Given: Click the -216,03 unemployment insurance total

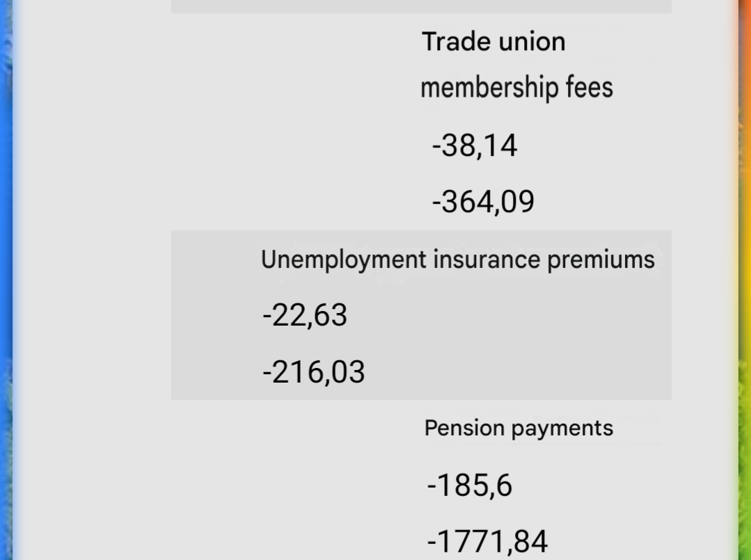Looking at the screenshot, I should point(314,372).
